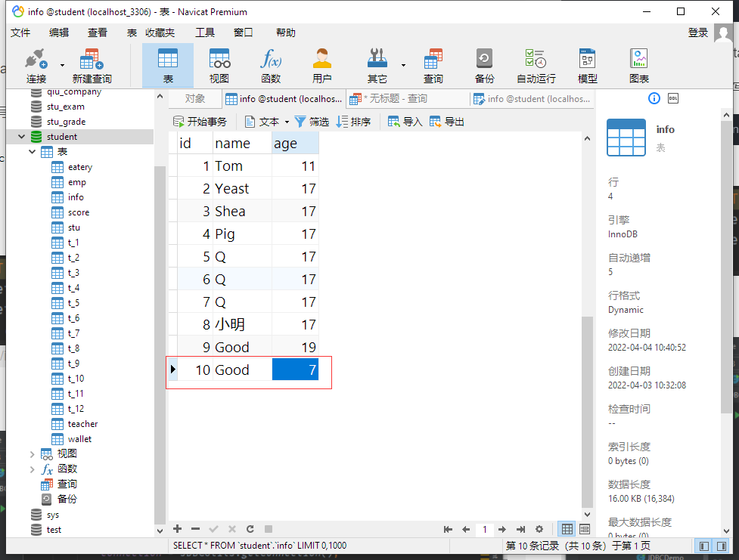This screenshot has width=739, height=560.
Task: Click the add record plus icon
Action: point(177,529)
